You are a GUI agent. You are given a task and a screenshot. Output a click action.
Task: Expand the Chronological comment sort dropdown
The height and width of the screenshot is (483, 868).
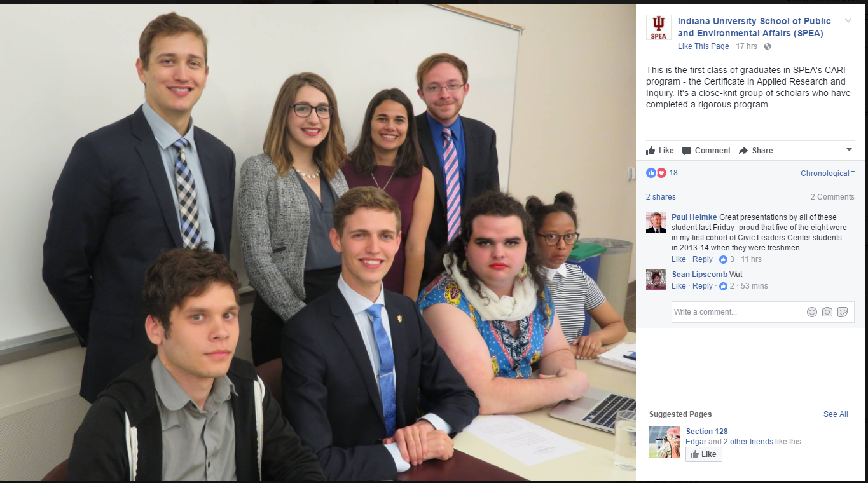827,173
